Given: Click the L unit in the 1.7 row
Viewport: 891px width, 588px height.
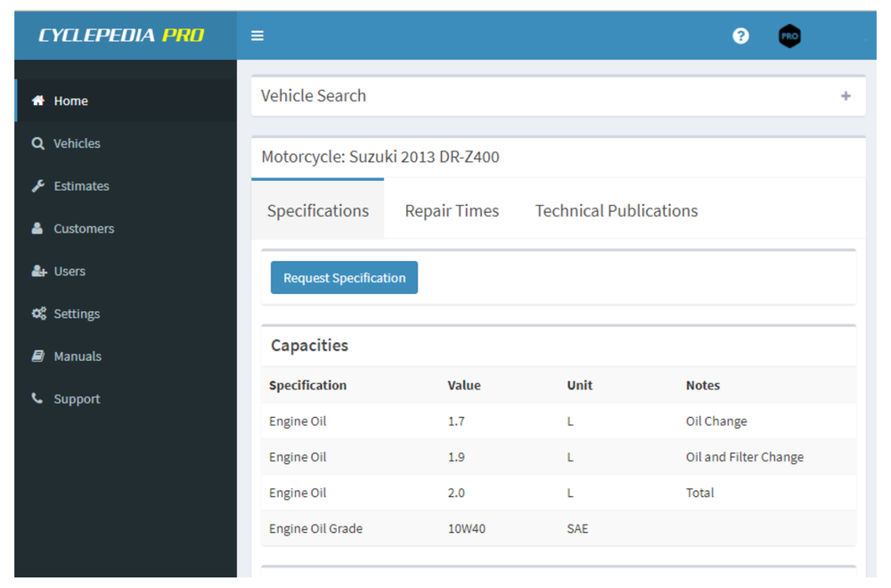Looking at the screenshot, I should (x=570, y=421).
